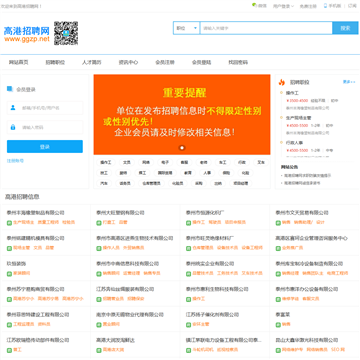Click green icon under 泰州市中商信息科技有限公司
Image resolution: width=360 pixels, height=360 pixels.
[x=99, y=274]
